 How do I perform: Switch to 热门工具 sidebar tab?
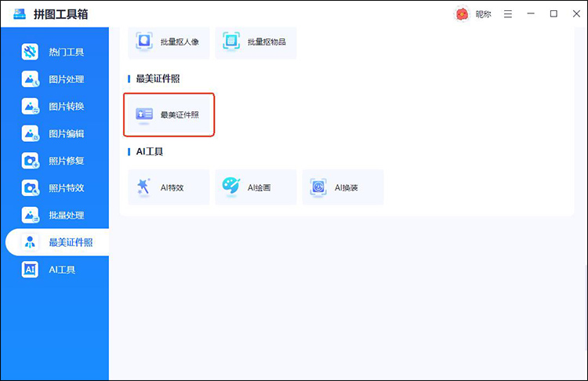pyautogui.click(x=55, y=52)
